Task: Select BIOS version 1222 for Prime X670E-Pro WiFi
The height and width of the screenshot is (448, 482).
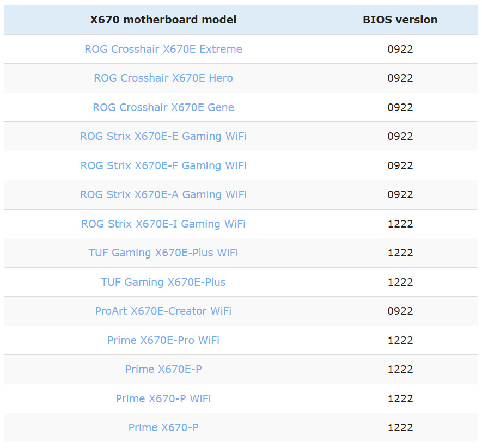Action: [400, 340]
